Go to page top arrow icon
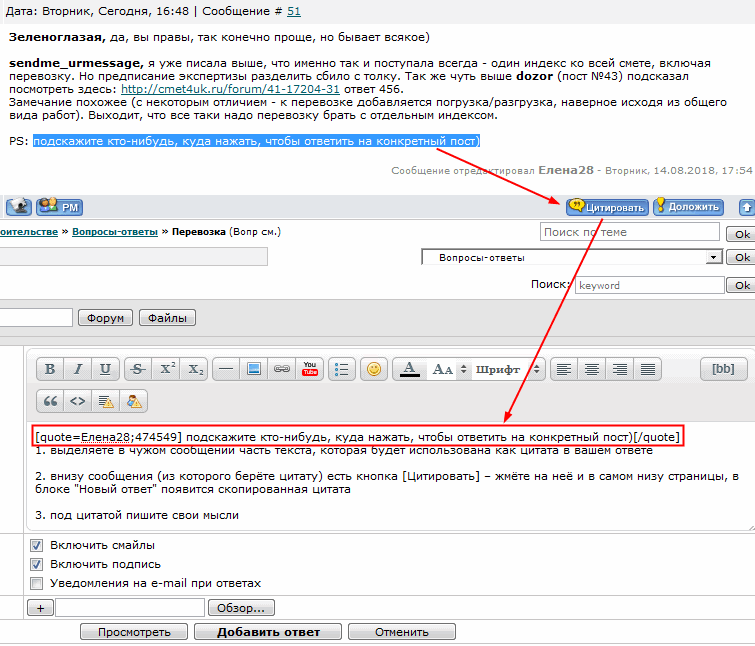The height and width of the screenshot is (646, 755). click(x=746, y=207)
